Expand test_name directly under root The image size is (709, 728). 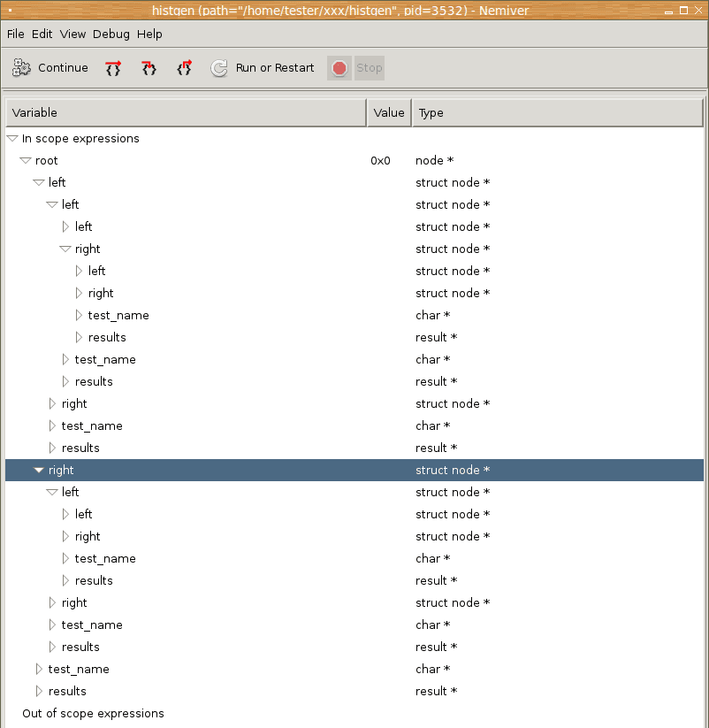point(39,669)
